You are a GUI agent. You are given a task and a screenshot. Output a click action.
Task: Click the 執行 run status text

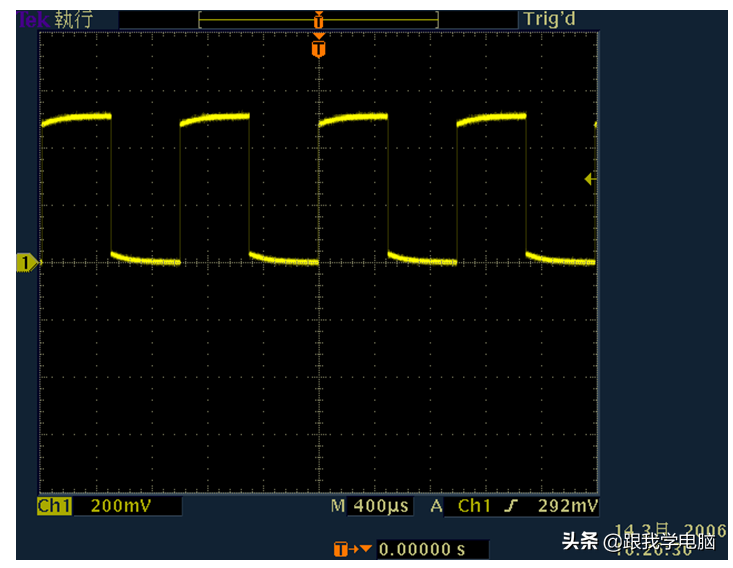click(74, 20)
